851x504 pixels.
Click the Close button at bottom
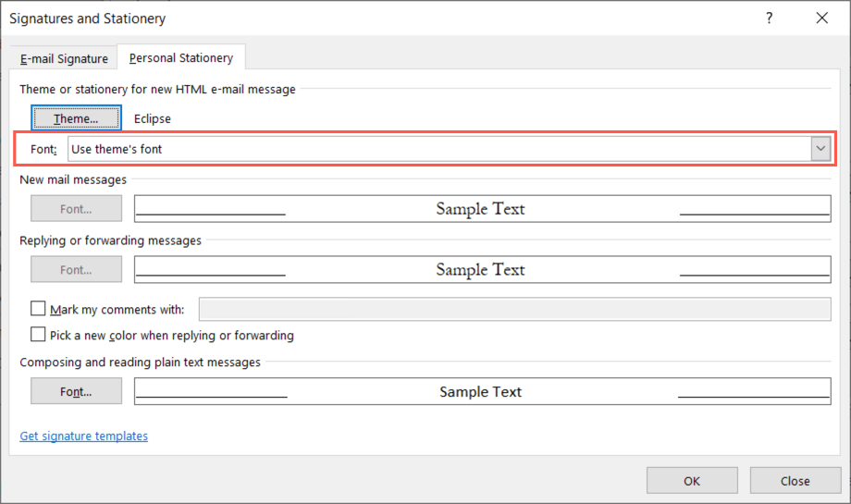pos(795,480)
